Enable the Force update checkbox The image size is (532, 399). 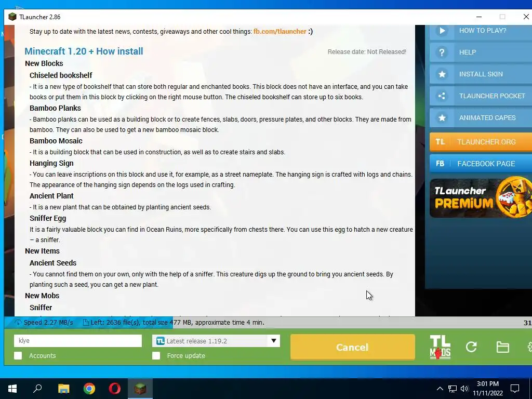coord(156,355)
